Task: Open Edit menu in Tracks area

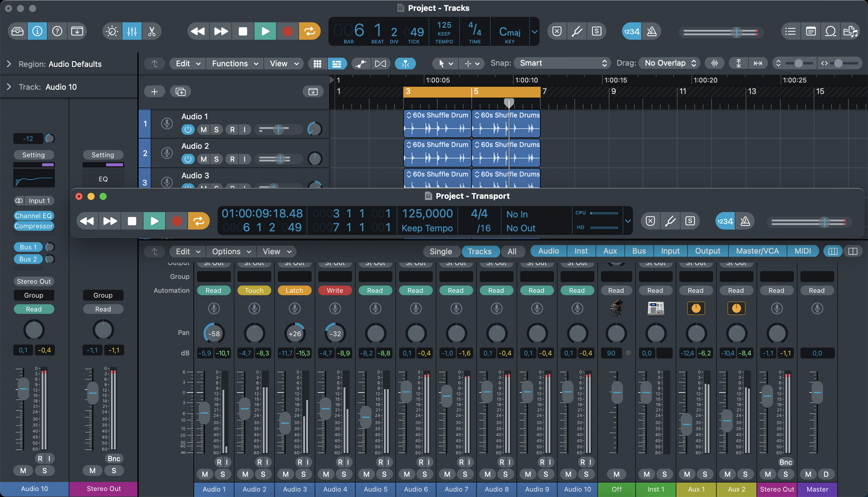Action: [188, 64]
